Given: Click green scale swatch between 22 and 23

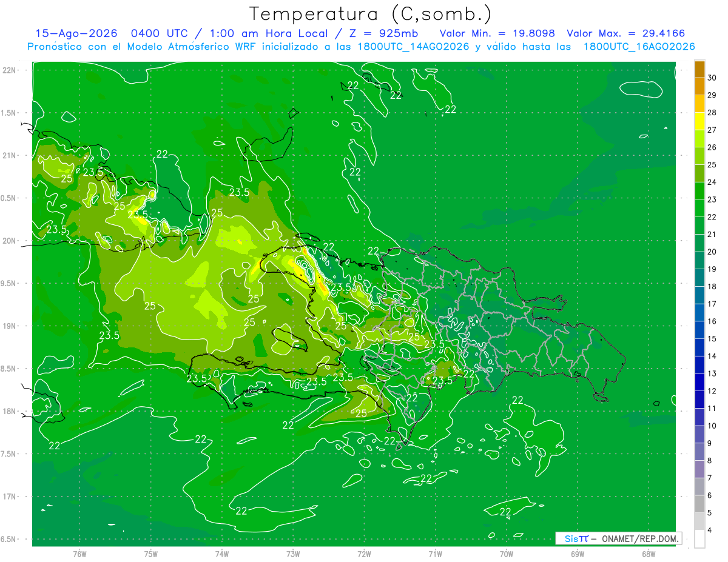Looking at the screenshot, I should 699,209.
